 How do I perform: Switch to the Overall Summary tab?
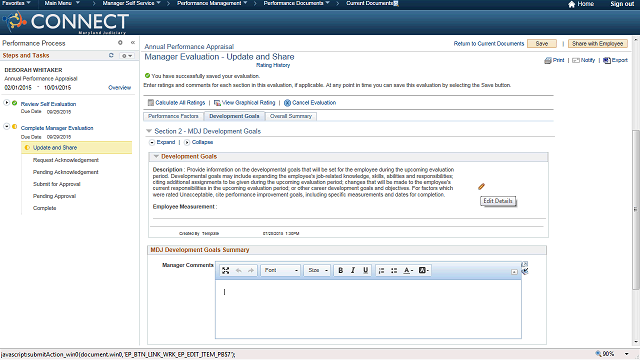(291, 116)
